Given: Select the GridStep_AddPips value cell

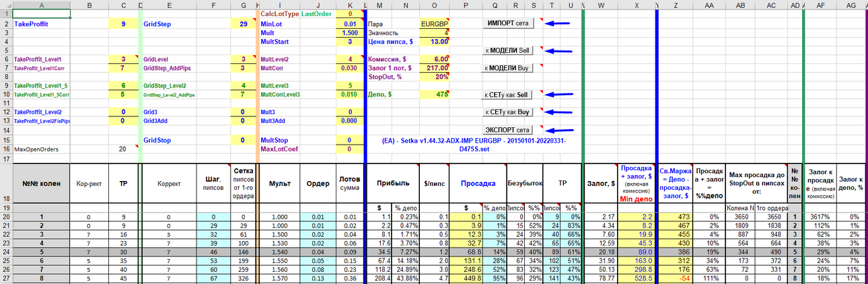Looking at the screenshot, I should pos(242,68).
